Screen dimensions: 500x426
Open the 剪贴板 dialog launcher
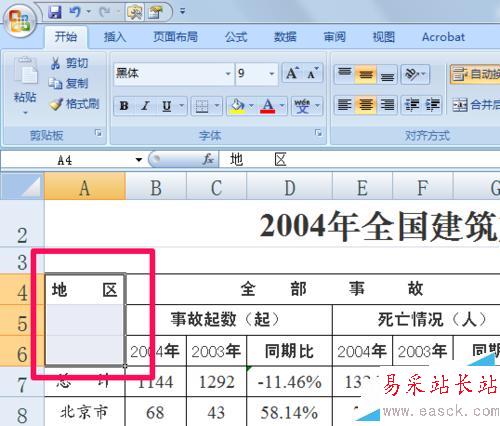pyautogui.click(x=98, y=133)
